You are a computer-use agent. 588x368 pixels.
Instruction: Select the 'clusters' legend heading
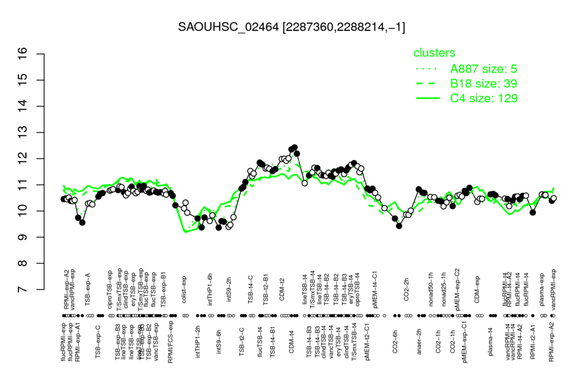click(434, 52)
